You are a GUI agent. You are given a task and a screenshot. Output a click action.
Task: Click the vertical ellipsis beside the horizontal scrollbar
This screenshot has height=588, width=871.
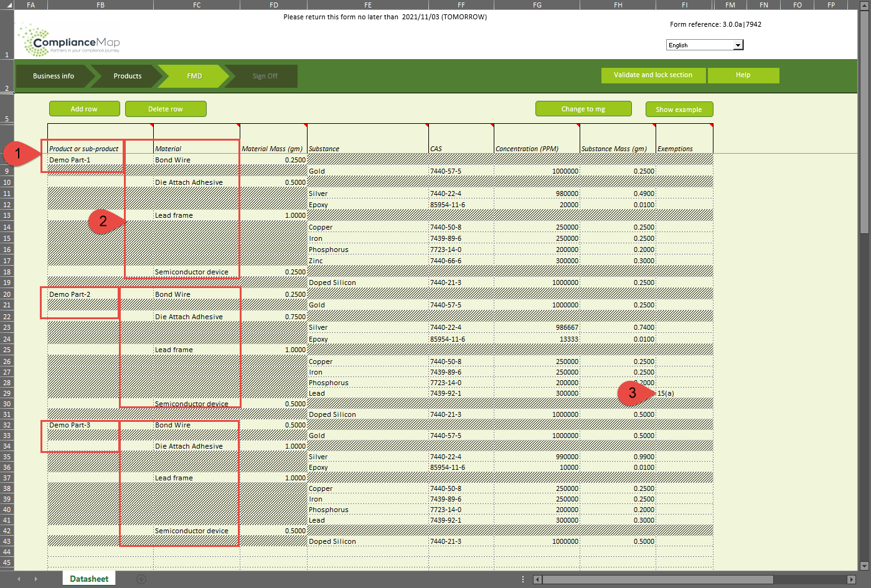coord(522,578)
